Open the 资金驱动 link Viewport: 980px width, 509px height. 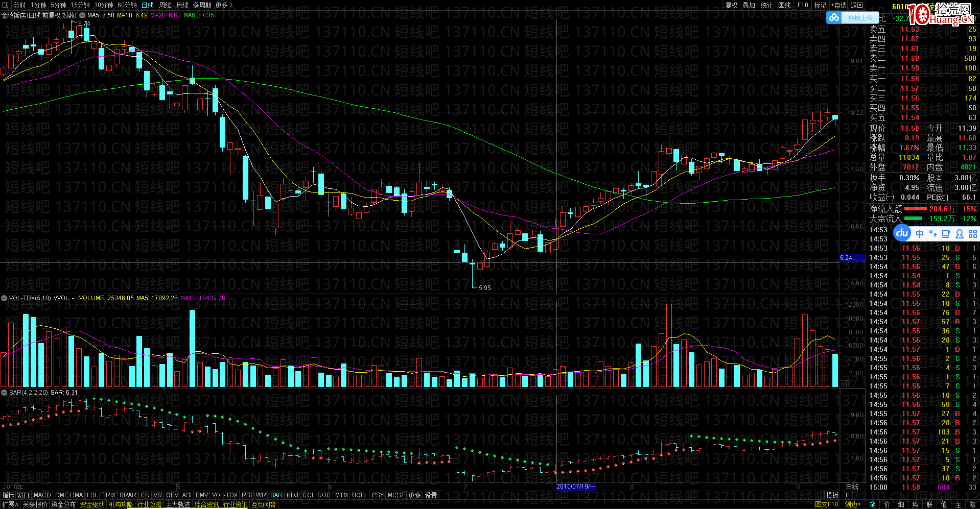pos(92,504)
